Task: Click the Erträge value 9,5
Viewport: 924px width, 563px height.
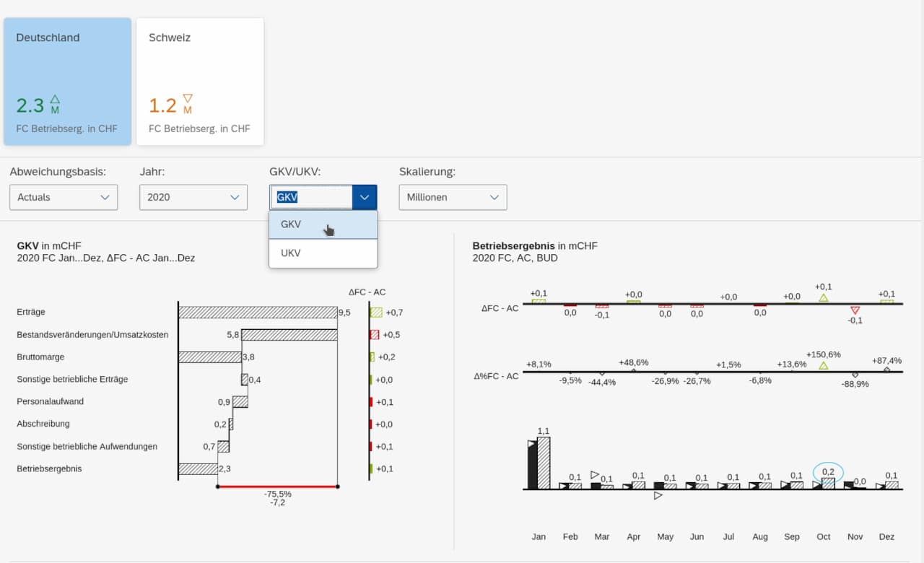Action: point(344,313)
